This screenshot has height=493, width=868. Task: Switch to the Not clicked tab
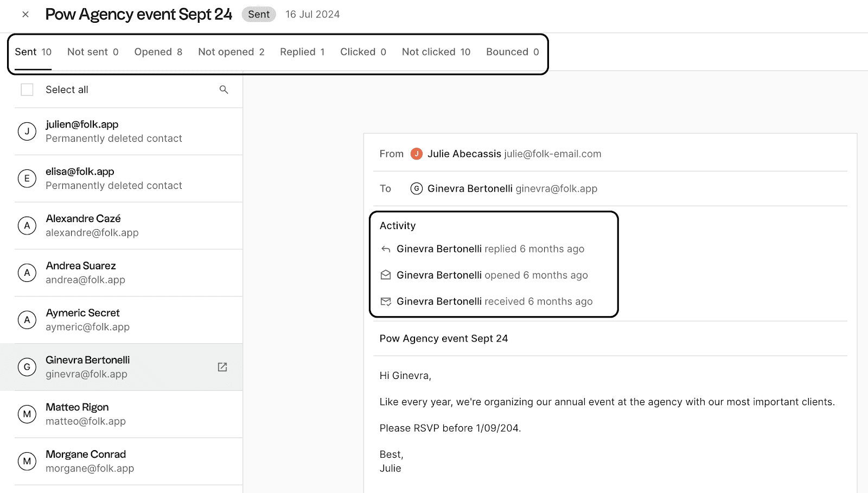436,52
